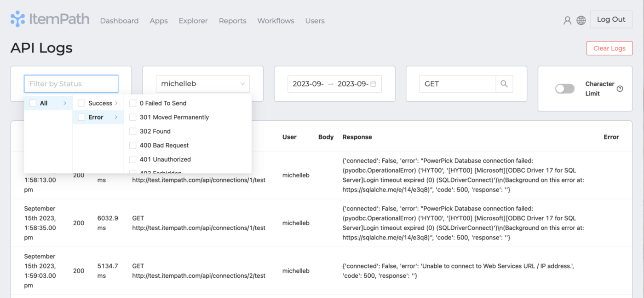Expand the Error status category
Viewport: 644px width, 298px height.
117,117
